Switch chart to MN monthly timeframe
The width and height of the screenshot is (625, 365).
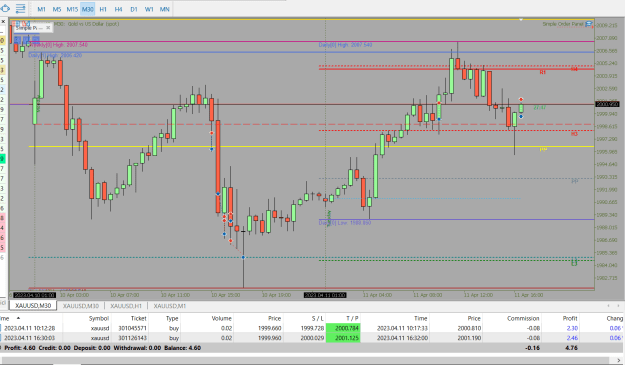pyautogui.click(x=165, y=9)
